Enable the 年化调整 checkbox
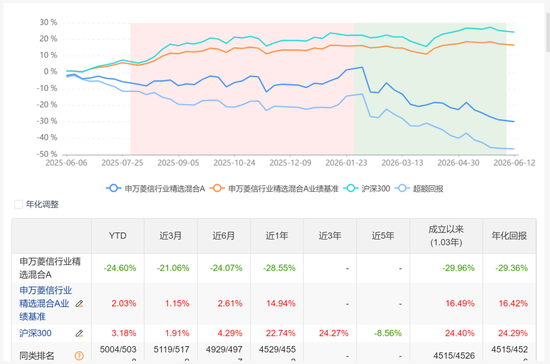Screen dimensions: 550x364 [18, 204]
